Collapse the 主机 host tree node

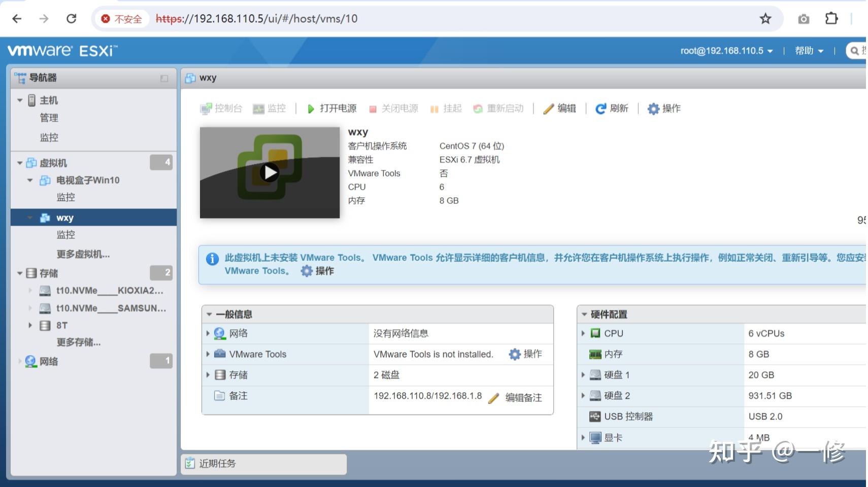point(20,100)
